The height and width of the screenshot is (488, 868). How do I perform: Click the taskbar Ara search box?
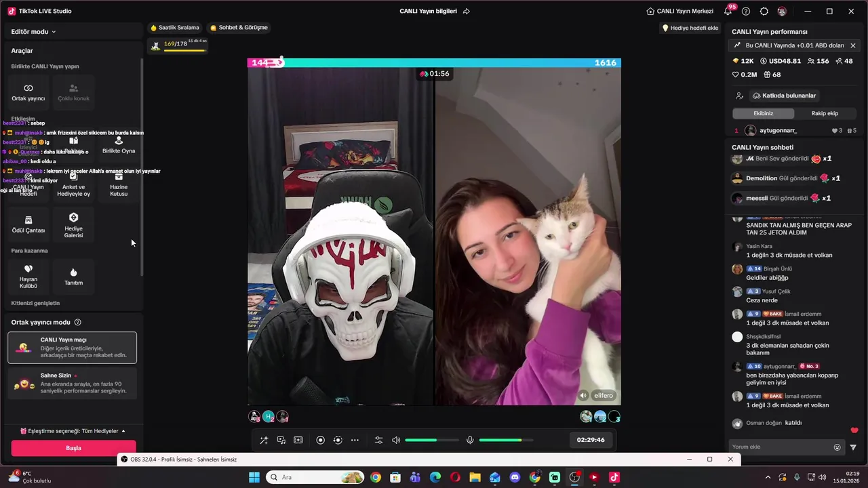[315, 477]
